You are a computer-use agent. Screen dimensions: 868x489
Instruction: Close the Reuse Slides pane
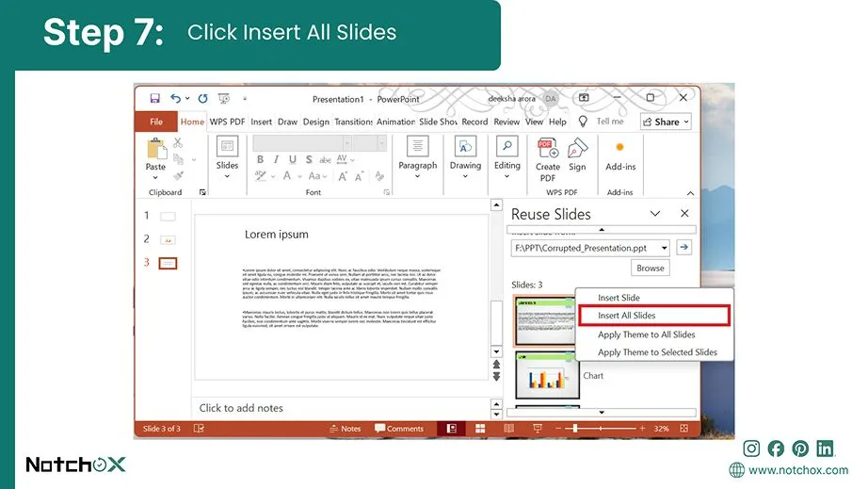tap(684, 213)
